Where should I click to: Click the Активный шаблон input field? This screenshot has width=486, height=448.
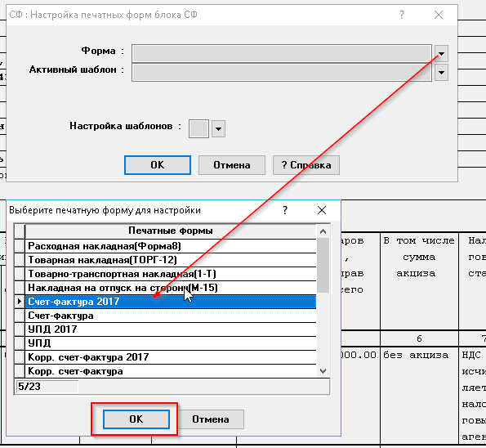(282, 73)
